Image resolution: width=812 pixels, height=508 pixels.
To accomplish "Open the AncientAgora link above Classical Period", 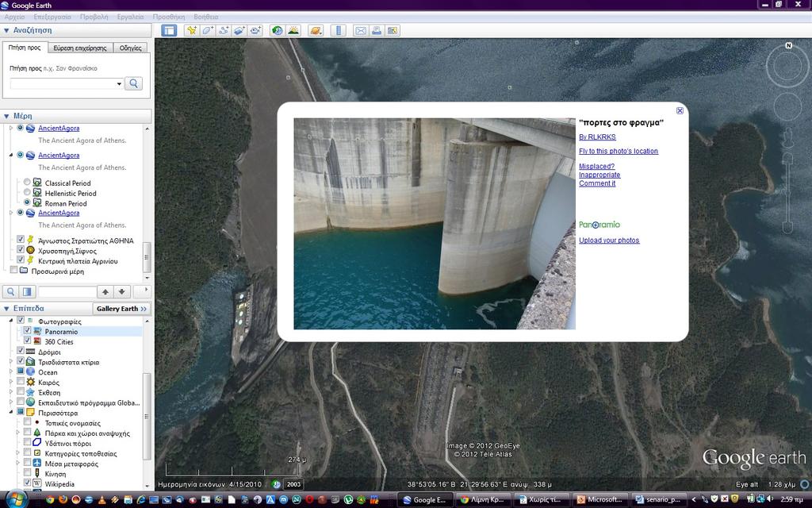I will (x=59, y=155).
